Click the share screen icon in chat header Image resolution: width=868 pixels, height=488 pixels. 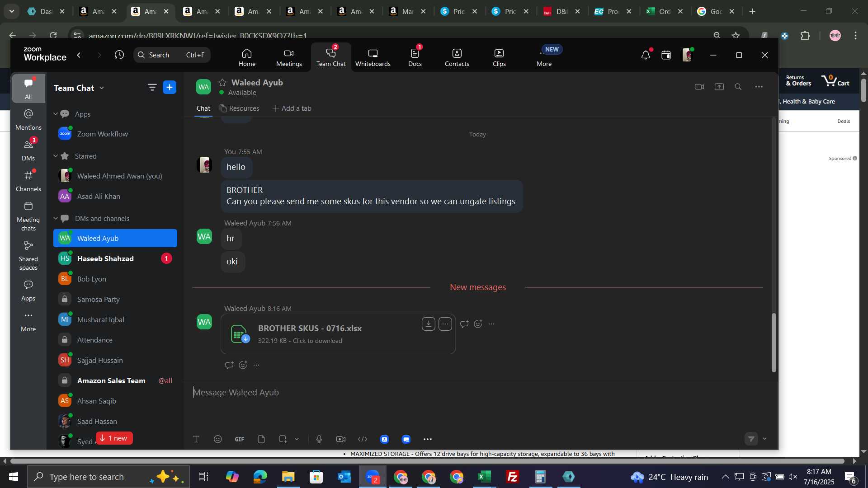pos(719,87)
